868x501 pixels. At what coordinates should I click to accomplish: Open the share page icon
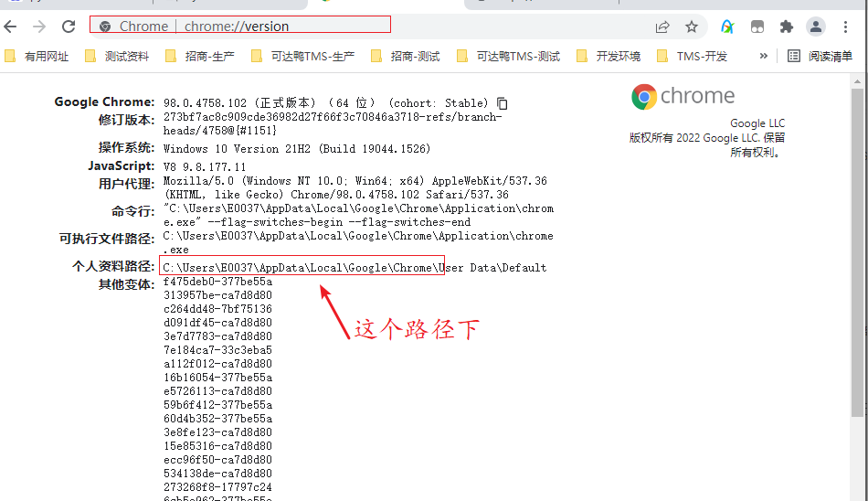[662, 27]
